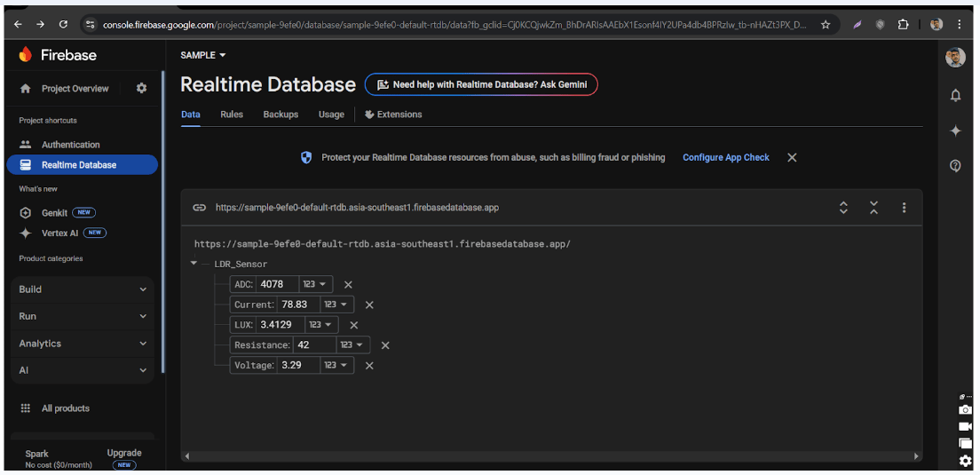
Task: Click the horizontal scrollbar in data panel
Action: pyautogui.click(x=550, y=456)
